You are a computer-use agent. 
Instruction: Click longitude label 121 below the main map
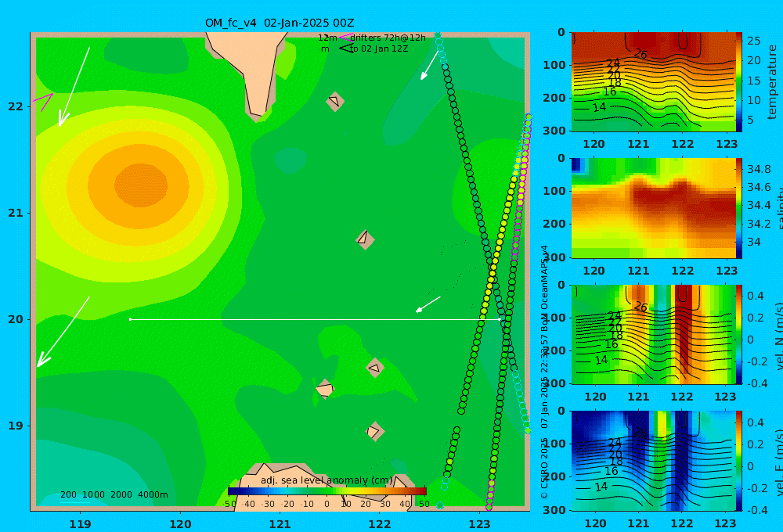coord(280,524)
